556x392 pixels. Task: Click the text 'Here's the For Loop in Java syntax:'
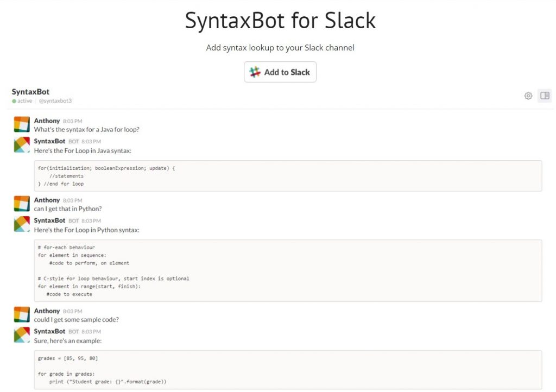point(83,150)
